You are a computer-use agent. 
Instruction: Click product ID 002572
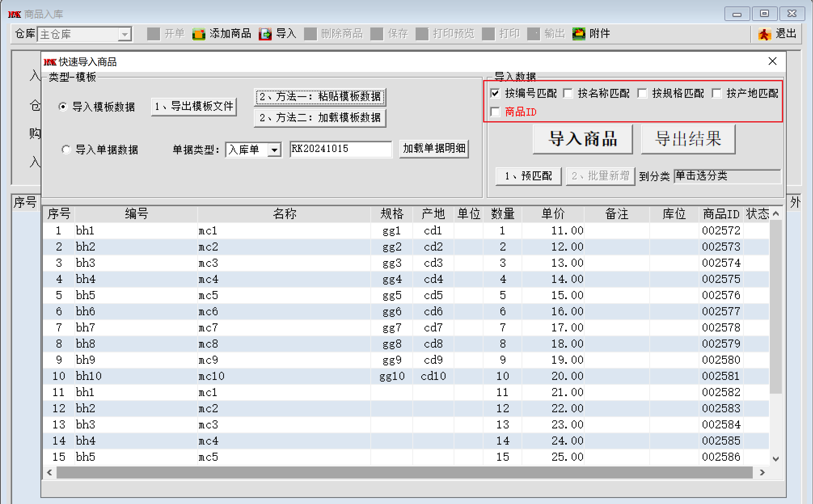(x=721, y=230)
